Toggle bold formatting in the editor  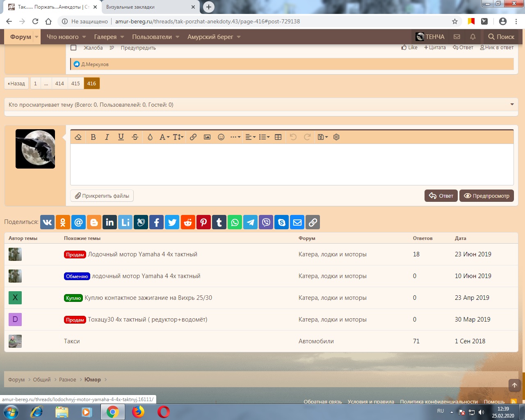click(x=93, y=137)
